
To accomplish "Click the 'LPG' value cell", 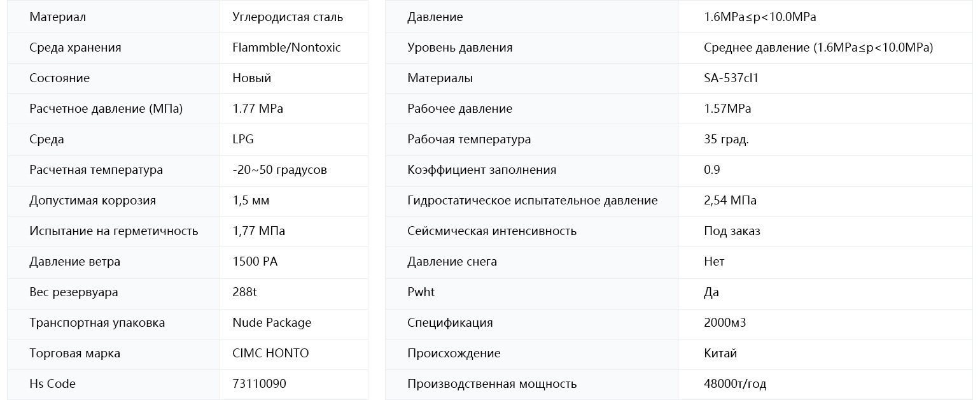I will click(x=294, y=139).
